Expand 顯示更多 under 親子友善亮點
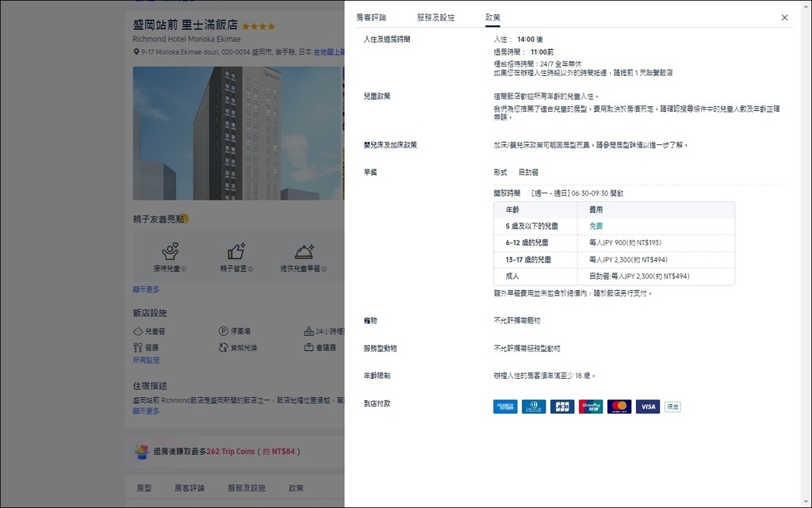 pos(146,289)
